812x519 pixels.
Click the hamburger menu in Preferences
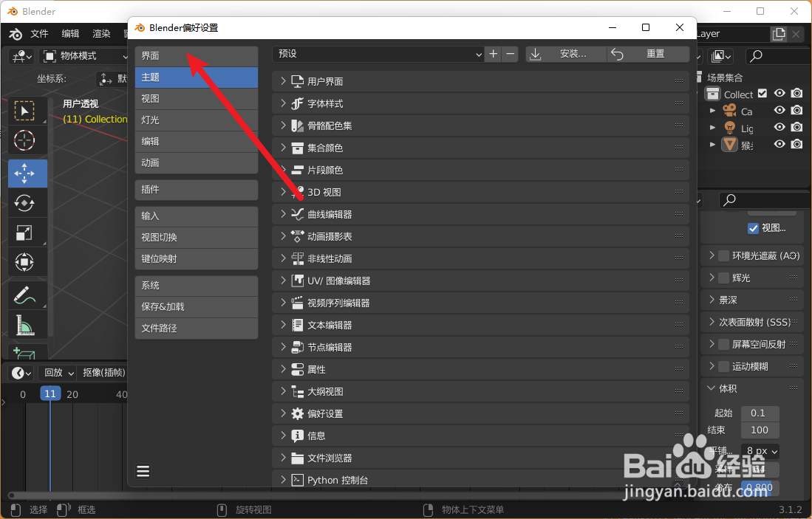point(143,472)
